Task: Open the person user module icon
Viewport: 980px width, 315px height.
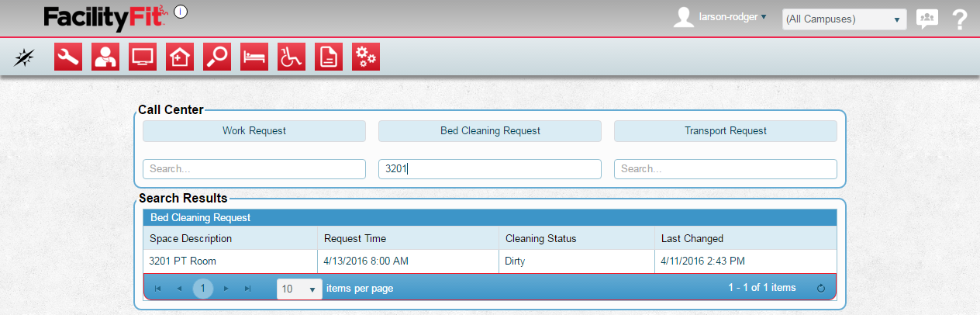Action: click(x=105, y=57)
